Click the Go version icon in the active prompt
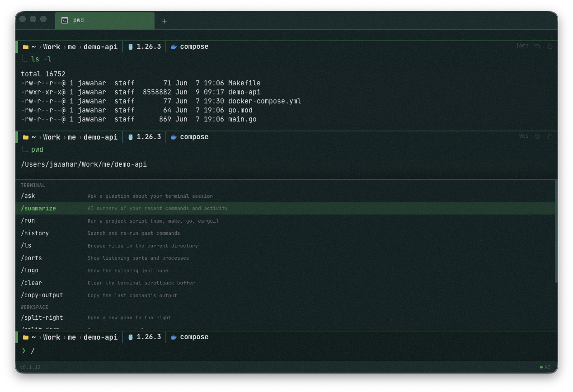This screenshot has height=392, width=573. coord(131,337)
